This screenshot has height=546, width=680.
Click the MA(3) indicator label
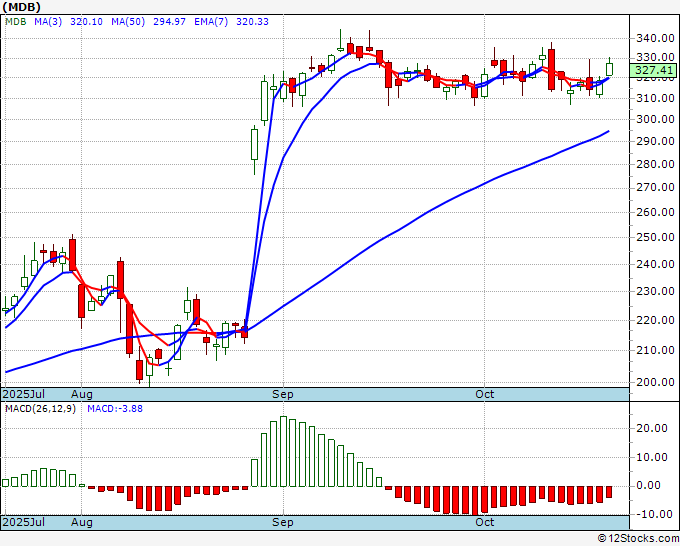[x=48, y=22]
